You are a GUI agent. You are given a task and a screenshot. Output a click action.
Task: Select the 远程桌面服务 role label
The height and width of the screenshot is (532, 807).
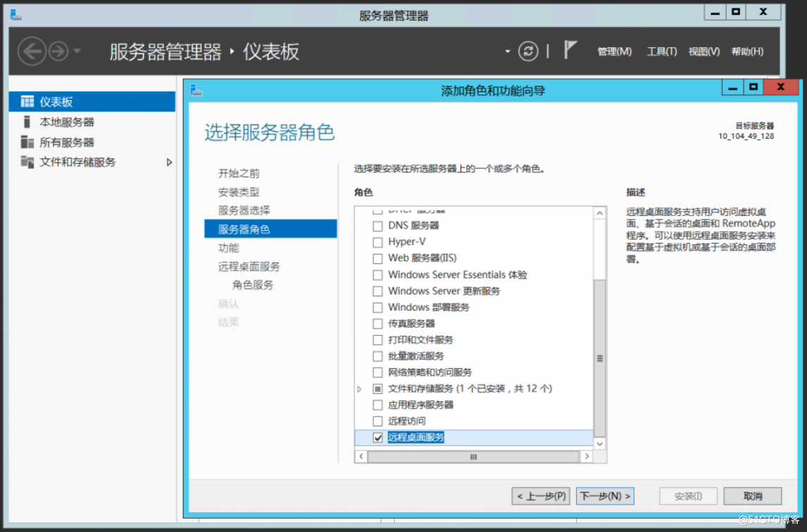coord(416,438)
